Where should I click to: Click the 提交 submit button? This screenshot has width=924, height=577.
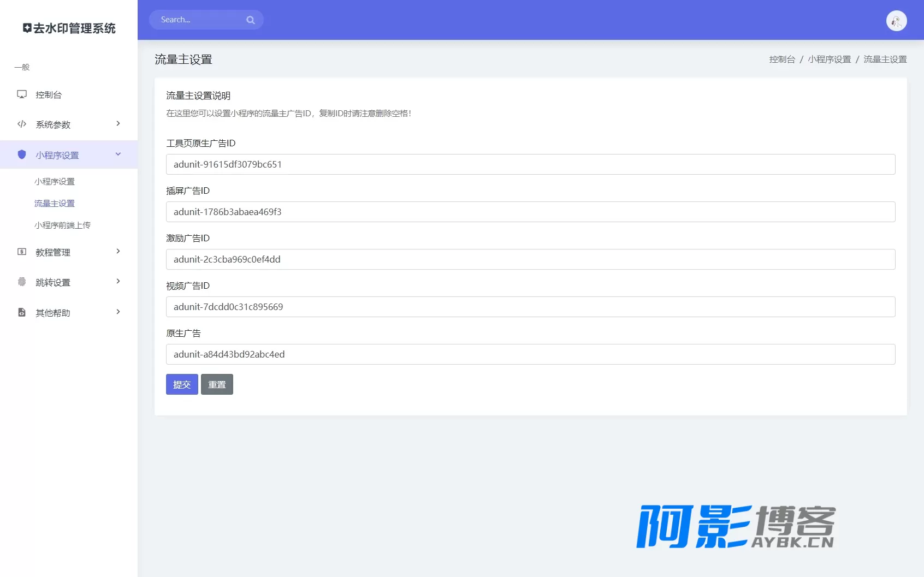(x=182, y=384)
